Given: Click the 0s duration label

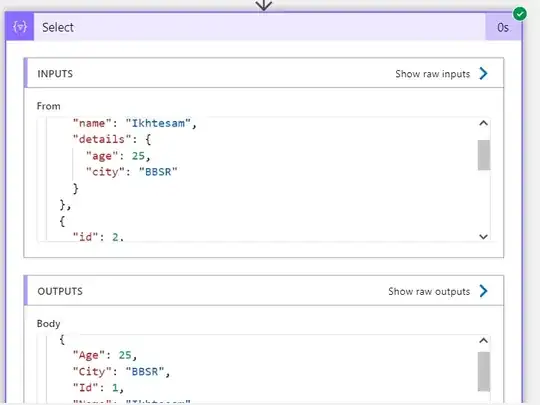Looking at the screenshot, I should coord(502,27).
